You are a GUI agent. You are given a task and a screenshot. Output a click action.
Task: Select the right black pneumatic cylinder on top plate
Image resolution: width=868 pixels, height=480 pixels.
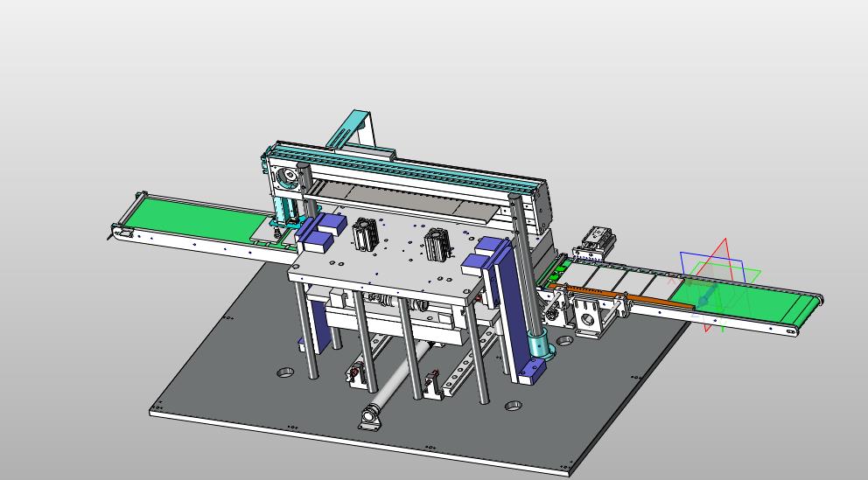[437, 245]
